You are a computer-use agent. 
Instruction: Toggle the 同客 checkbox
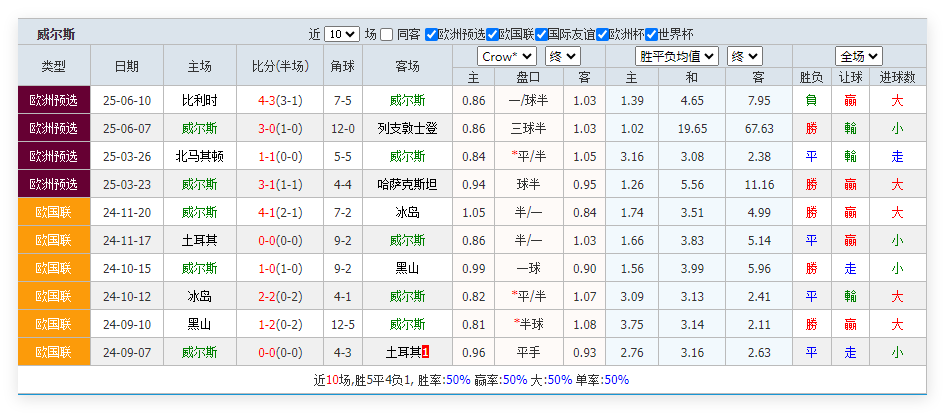[x=387, y=34]
